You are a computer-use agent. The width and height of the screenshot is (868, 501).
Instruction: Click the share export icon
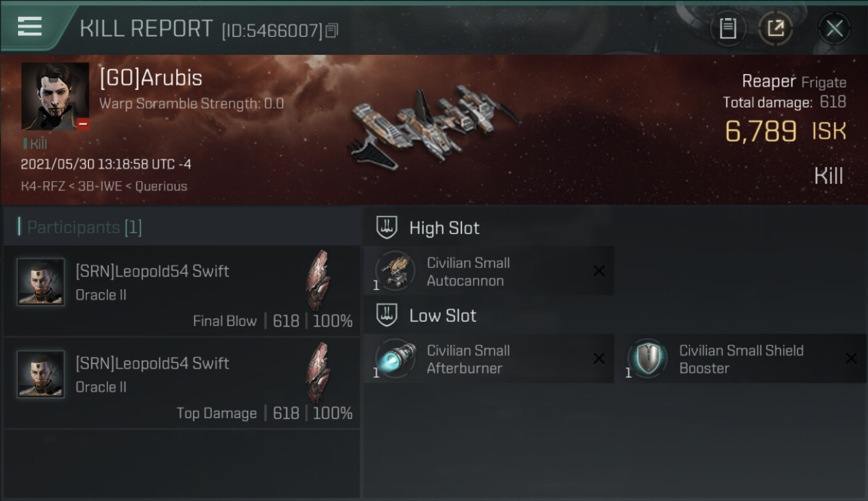775,28
